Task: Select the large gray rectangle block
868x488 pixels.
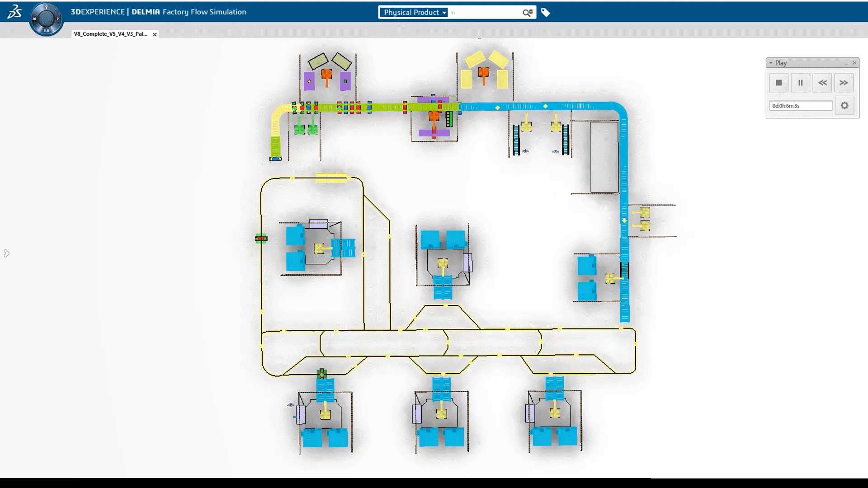Action: tap(604, 157)
